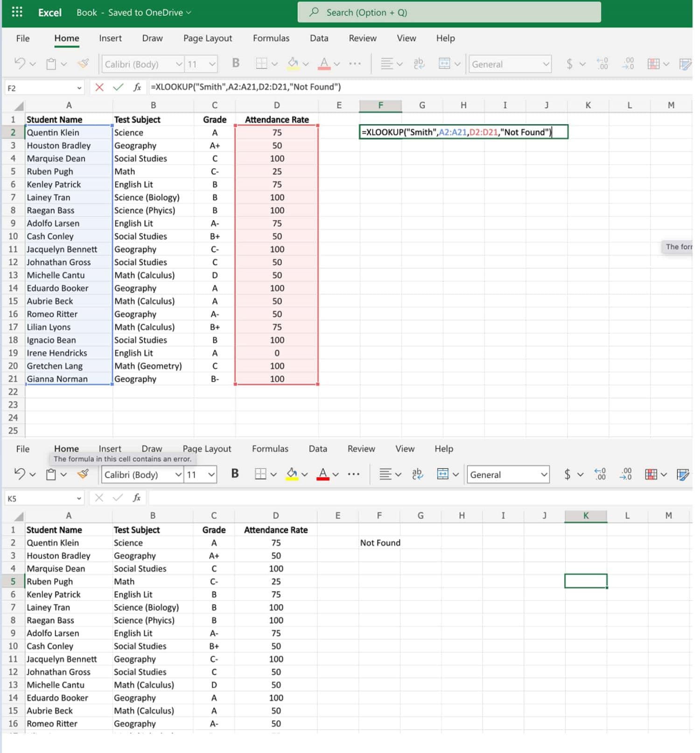Toggle Bold in the lower ribbon
This screenshot has width=700, height=753.
[235, 474]
